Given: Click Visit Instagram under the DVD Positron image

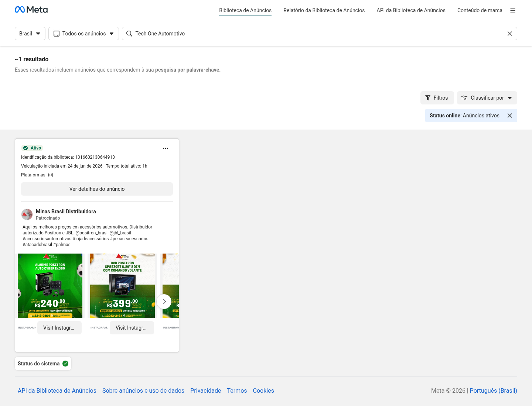Looking at the screenshot, I should click(x=132, y=328).
